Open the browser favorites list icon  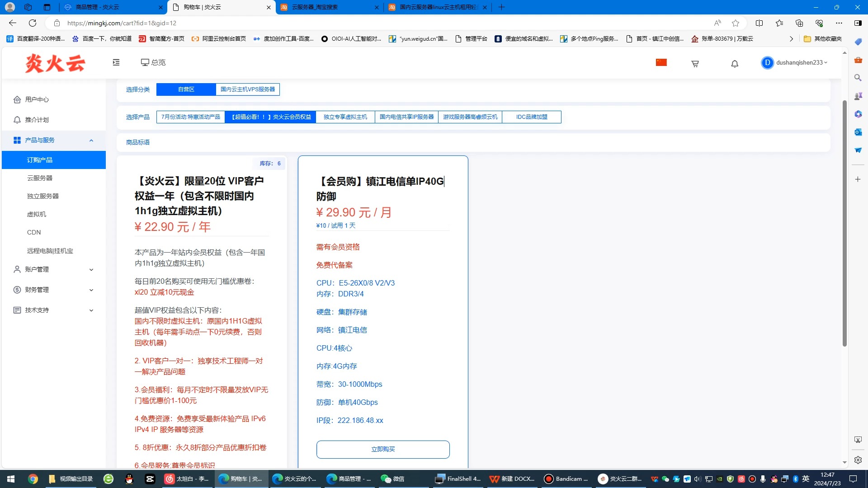click(x=779, y=23)
